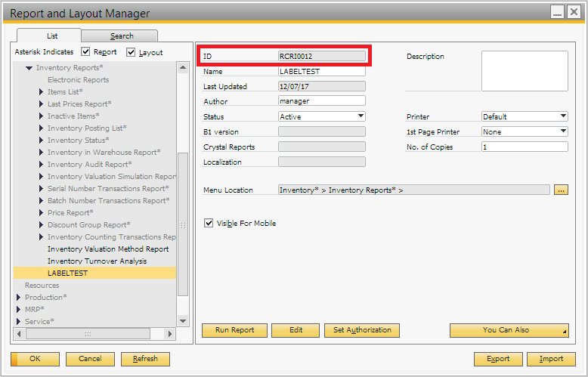Uncheck the Report asterisk checkbox
Image resolution: width=588 pixels, height=377 pixels.
[x=86, y=52]
